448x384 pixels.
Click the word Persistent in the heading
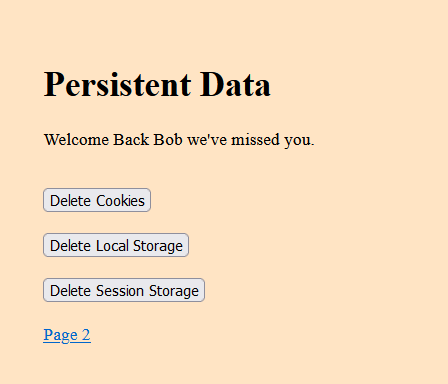click(x=118, y=85)
